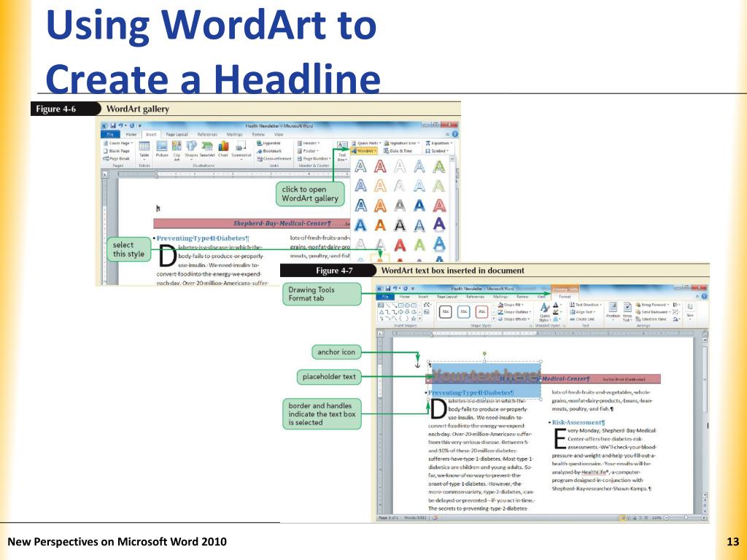This screenshot has height=560, width=747.
Task: Click Cross-reference in the Links group
Action: point(274,158)
